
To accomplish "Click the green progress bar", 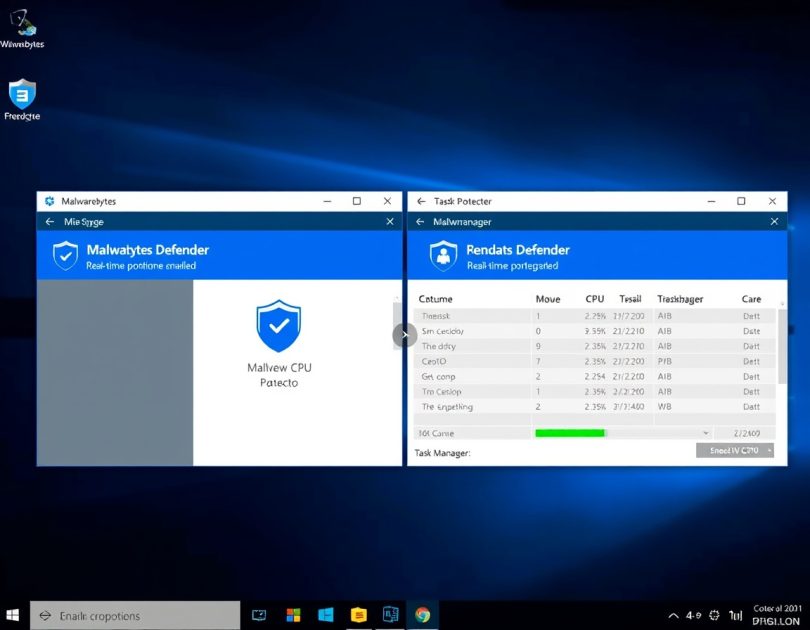I will [570, 433].
